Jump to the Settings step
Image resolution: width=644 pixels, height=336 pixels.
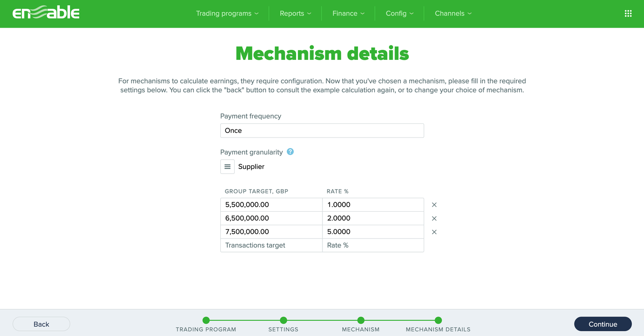pos(283,324)
